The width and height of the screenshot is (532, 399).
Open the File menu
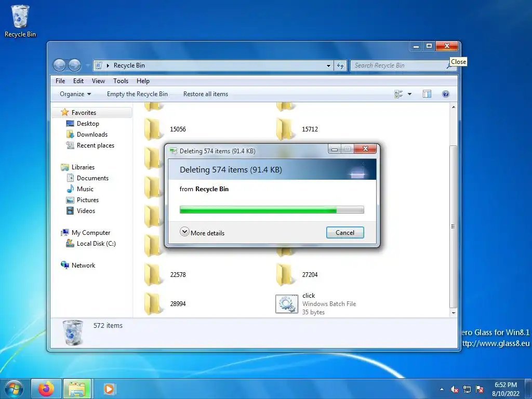[60, 81]
